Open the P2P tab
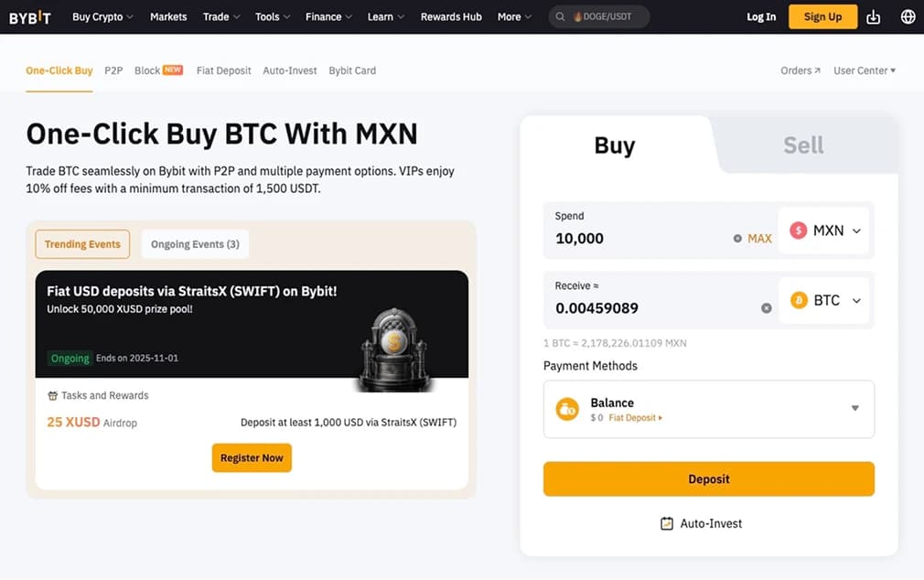924x580 pixels. [x=113, y=70]
